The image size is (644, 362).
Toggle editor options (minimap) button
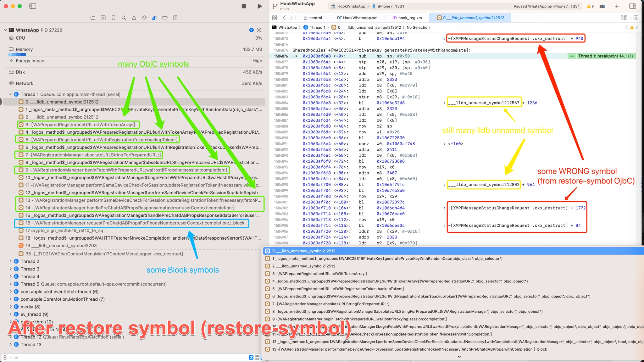(624, 18)
